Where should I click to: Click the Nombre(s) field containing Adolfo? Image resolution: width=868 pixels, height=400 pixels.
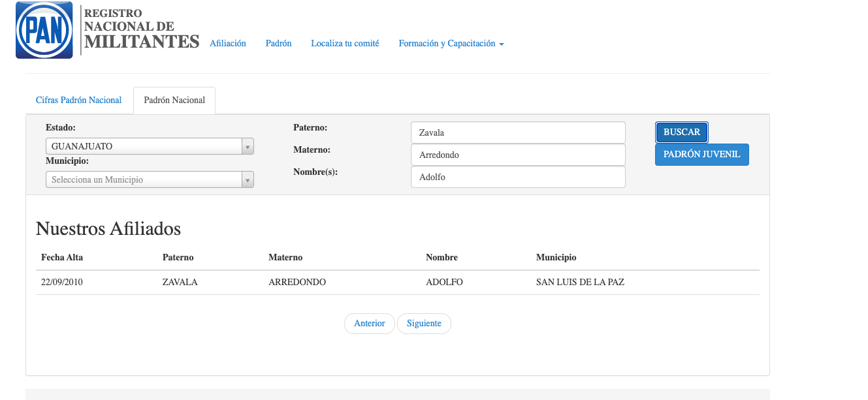tap(517, 177)
